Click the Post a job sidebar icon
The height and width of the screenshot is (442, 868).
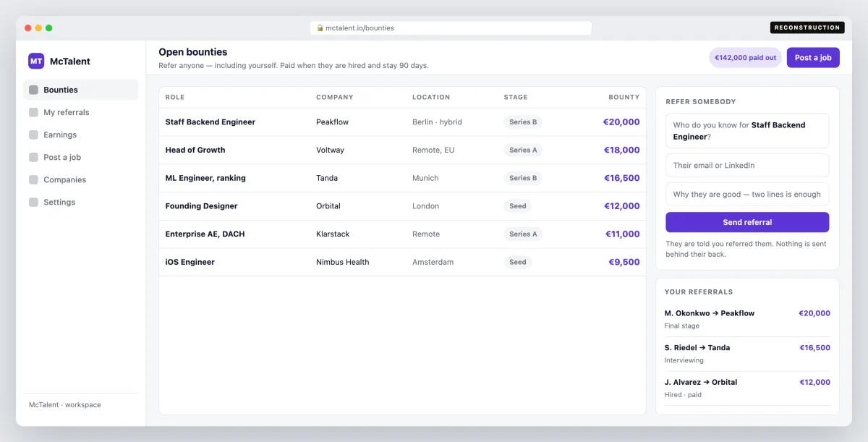(x=33, y=157)
